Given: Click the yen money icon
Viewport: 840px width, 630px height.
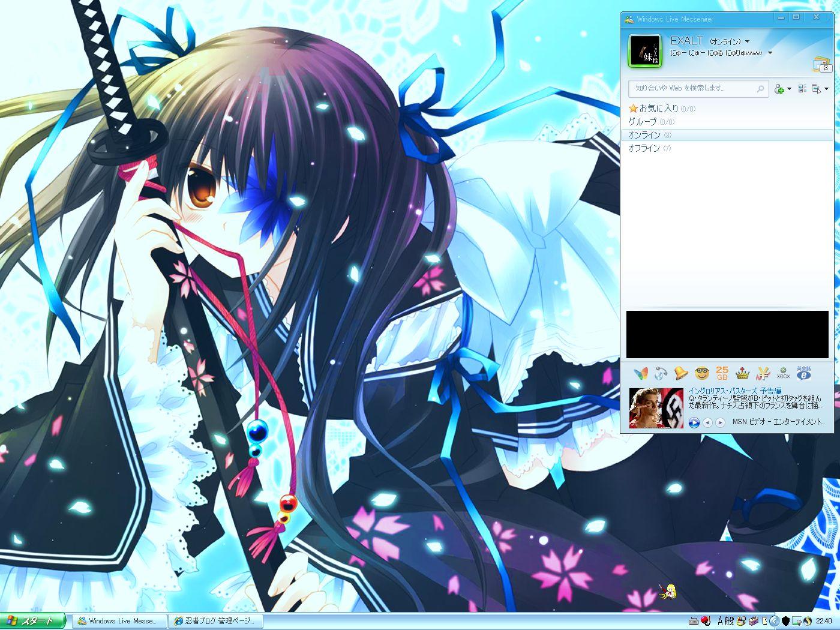Looking at the screenshot, I should click(763, 373).
